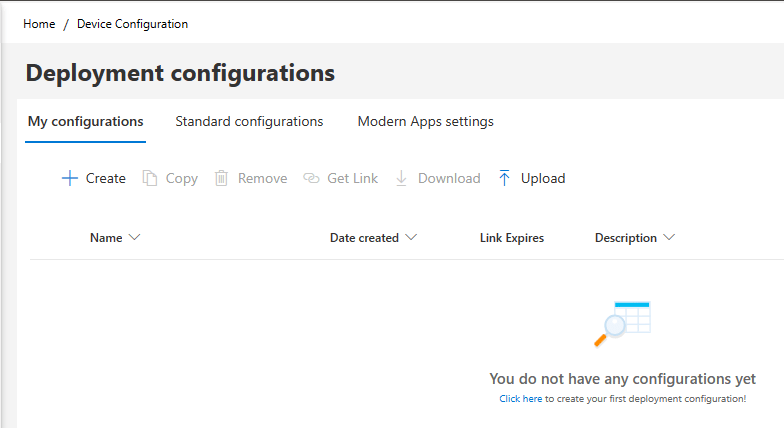Open the Modern Apps settings tab
The image size is (784, 428).
(x=425, y=122)
